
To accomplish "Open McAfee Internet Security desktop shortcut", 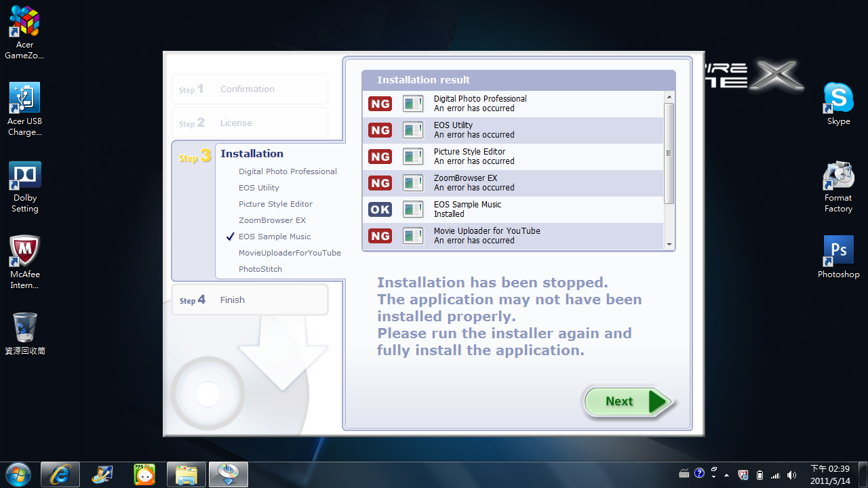I will coord(24,263).
